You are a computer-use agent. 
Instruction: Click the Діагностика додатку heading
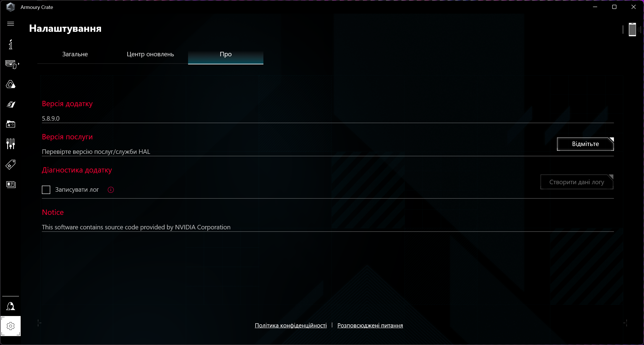(x=77, y=170)
